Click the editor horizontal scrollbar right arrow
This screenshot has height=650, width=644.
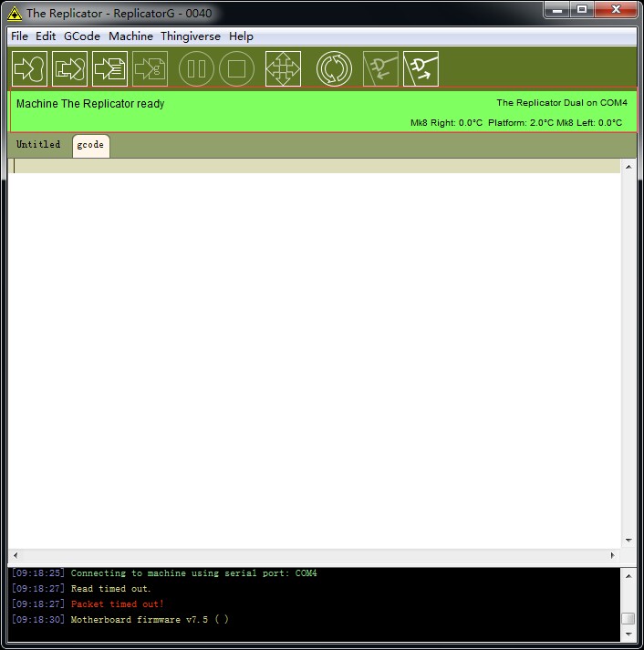(612, 555)
